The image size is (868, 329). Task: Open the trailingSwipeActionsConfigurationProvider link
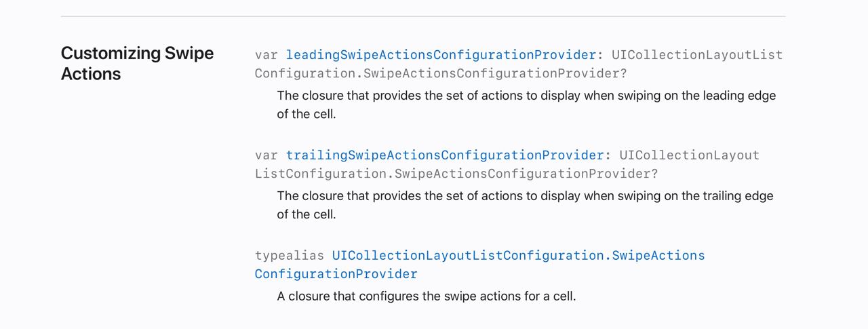pos(444,155)
